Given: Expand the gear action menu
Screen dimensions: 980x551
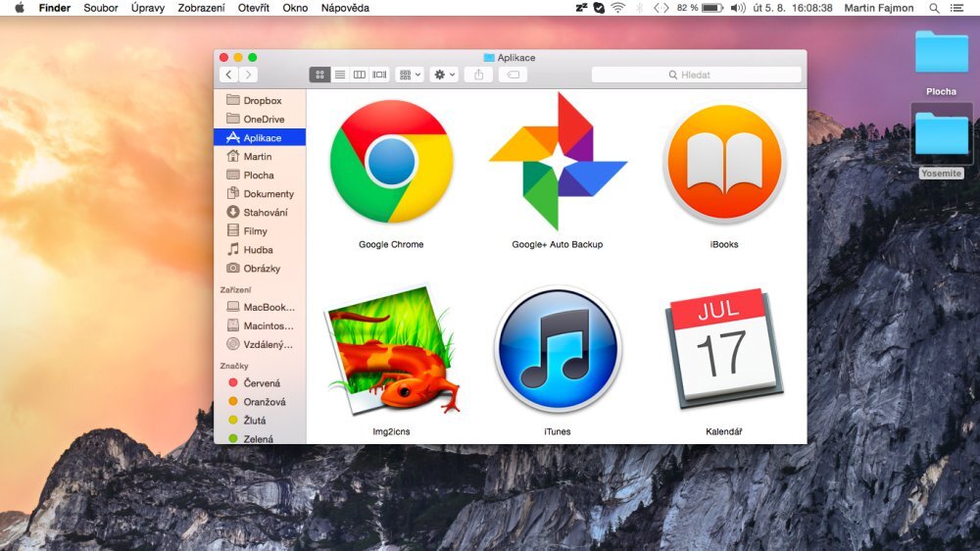Looking at the screenshot, I should pos(444,75).
